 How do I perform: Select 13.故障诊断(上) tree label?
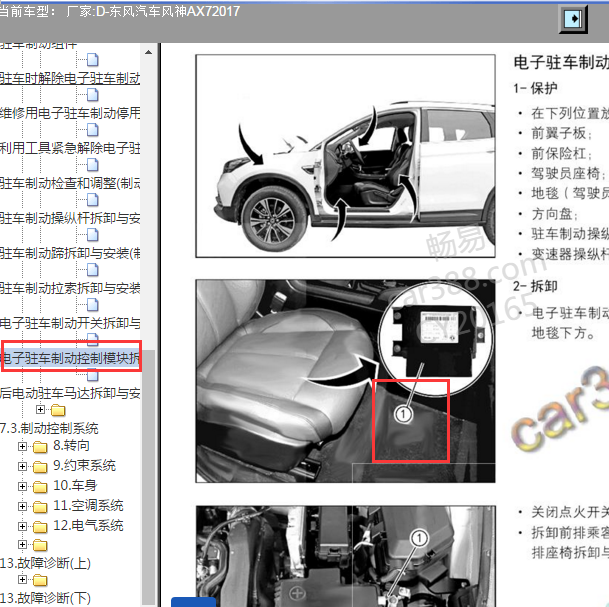point(45,563)
